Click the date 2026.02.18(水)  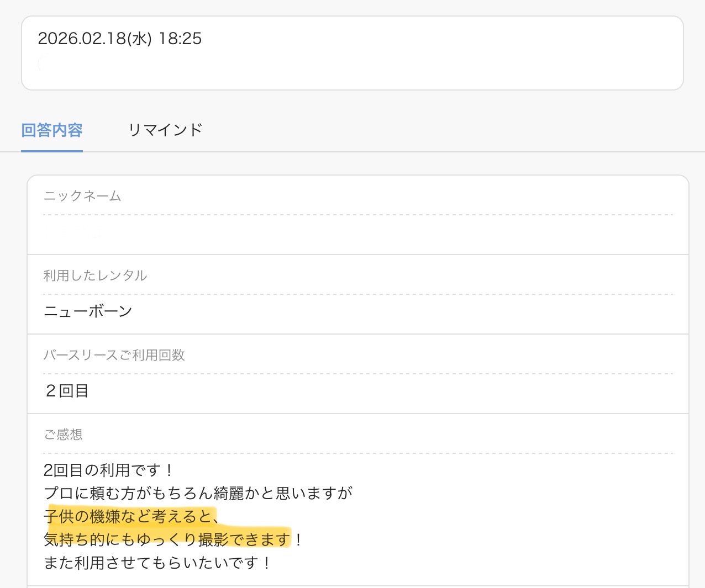pyautogui.click(x=94, y=39)
